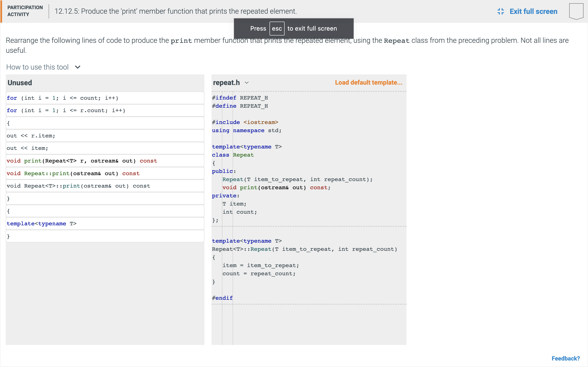
Task: Click the 'template<typename T>' unused code block
Action: (105, 223)
